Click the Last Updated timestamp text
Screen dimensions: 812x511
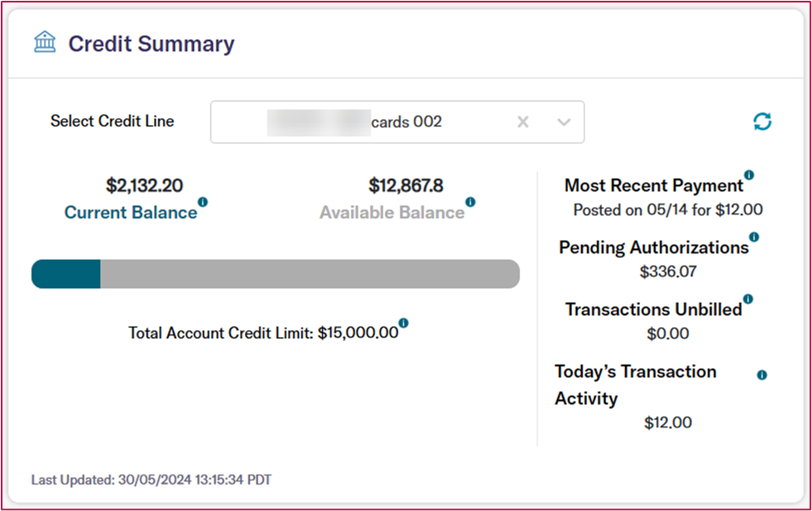(x=151, y=480)
